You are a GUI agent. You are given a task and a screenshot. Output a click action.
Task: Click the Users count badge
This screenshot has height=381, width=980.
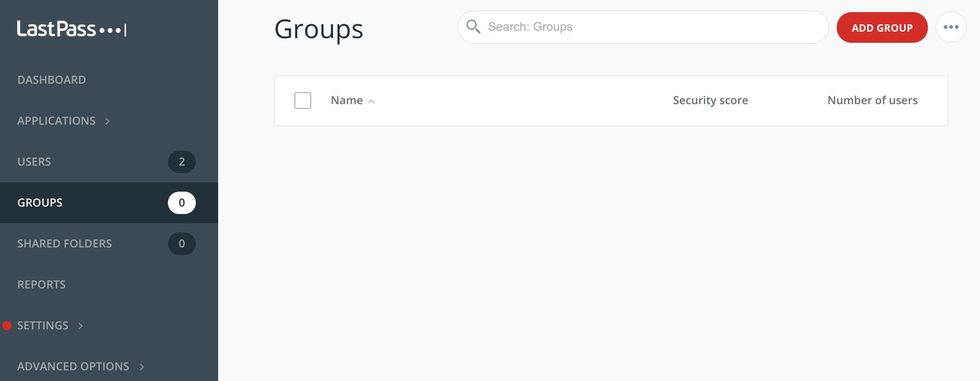click(x=182, y=162)
